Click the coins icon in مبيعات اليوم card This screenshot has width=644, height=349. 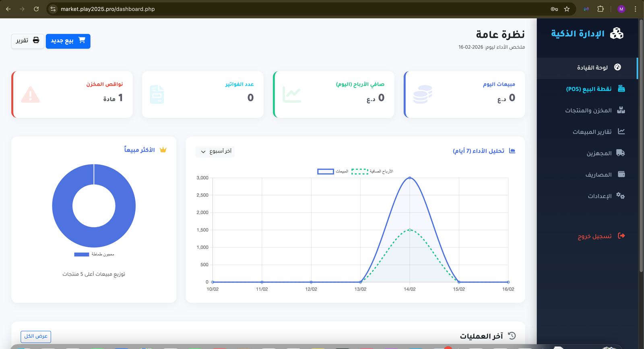pos(423,94)
